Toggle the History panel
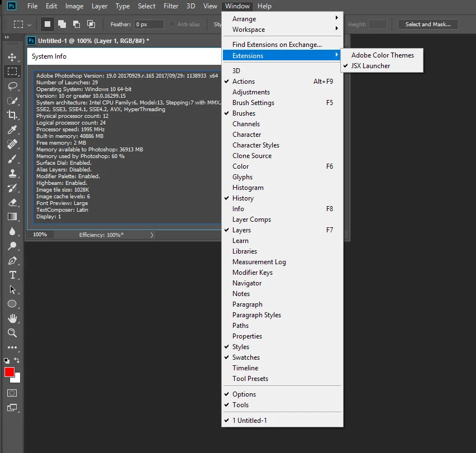The image size is (476, 453). coord(282,198)
